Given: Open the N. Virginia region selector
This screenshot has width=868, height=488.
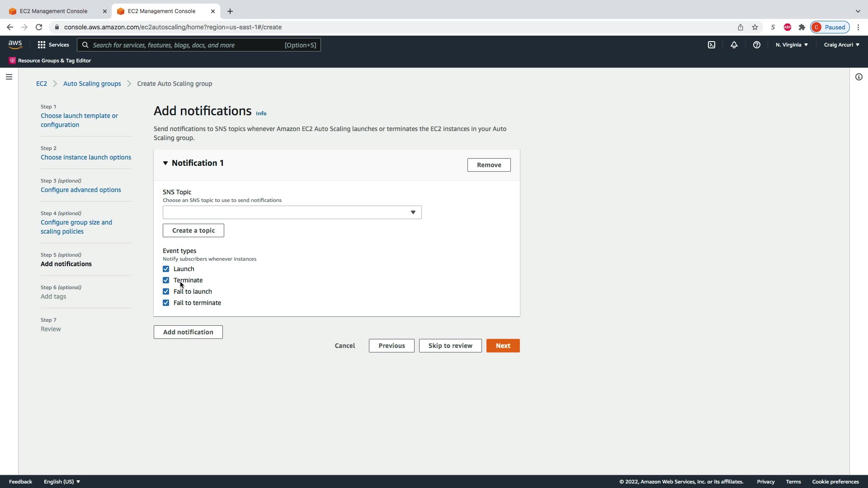Looking at the screenshot, I should click(x=792, y=45).
